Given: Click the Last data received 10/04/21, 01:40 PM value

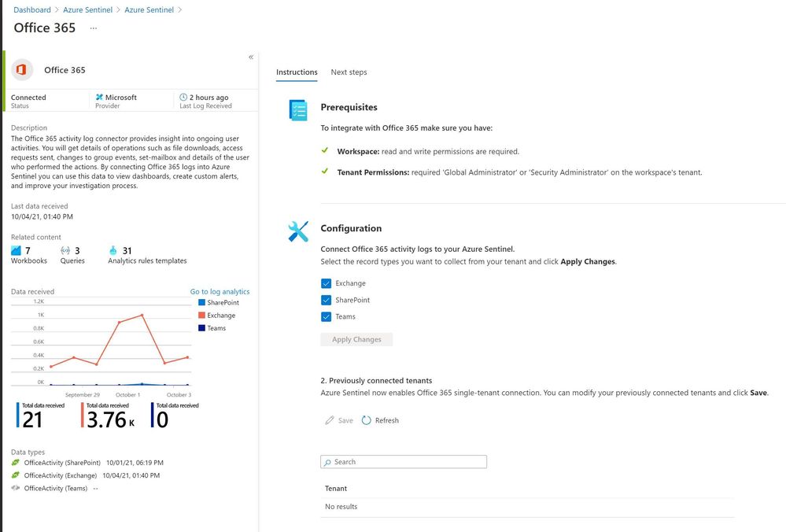Looking at the screenshot, I should [42, 216].
